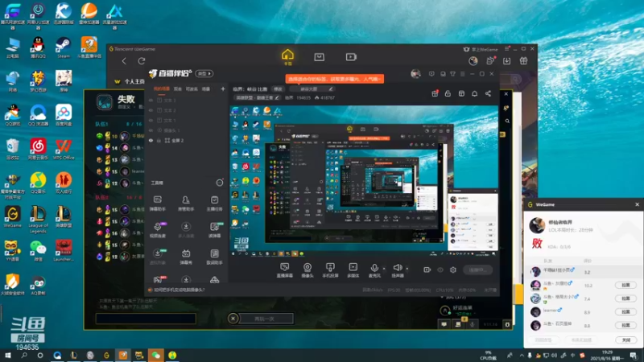The width and height of the screenshot is (644, 362).
Task: Hide the 全屏 2 source
Action: point(151,140)
